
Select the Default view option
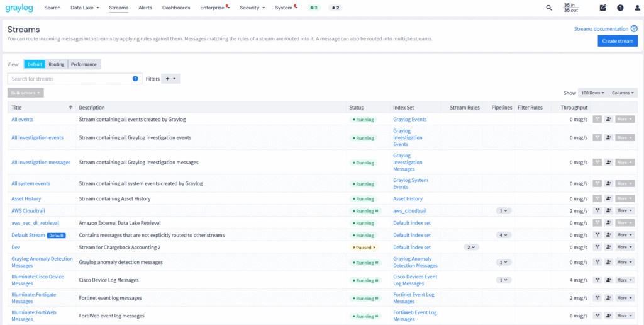point(35,64)
